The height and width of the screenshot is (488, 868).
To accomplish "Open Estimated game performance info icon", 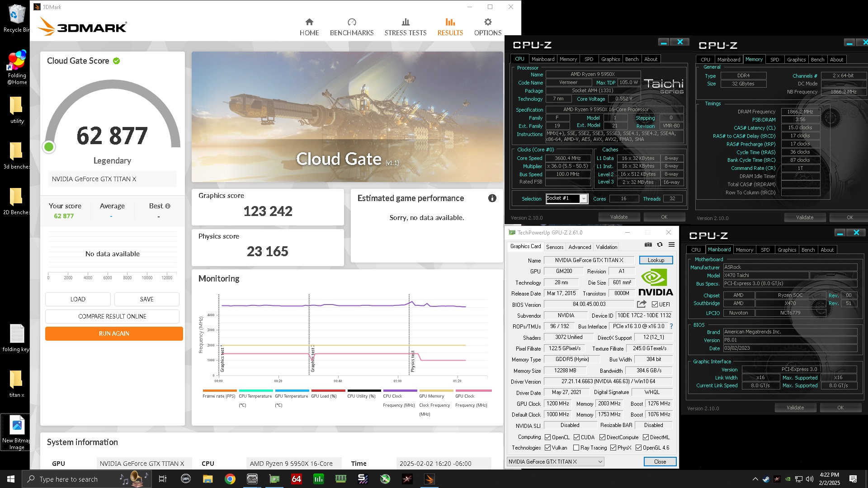I will pos(492,198).
